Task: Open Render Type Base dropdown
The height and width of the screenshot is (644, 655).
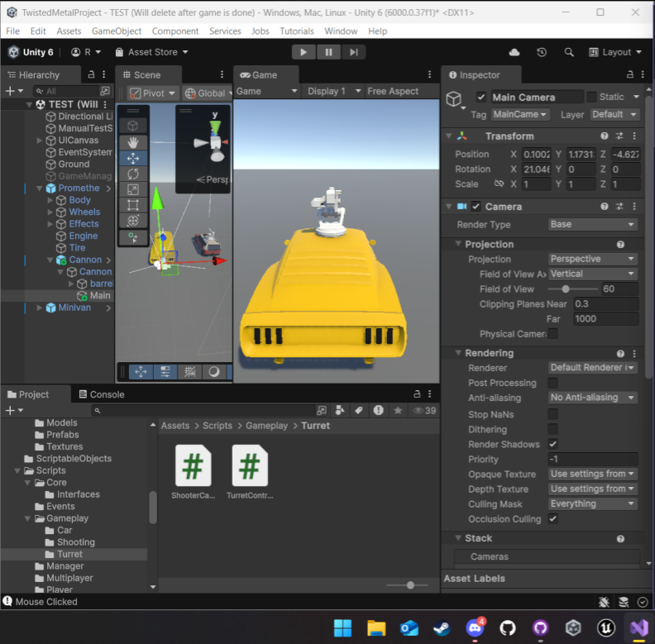Action: [592, 224]
